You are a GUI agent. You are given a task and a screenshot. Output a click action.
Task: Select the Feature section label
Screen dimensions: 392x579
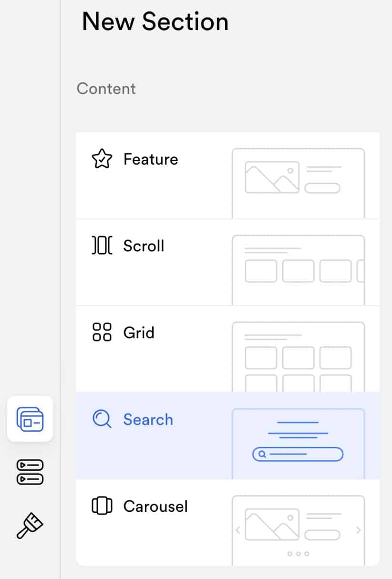(151, 159)
